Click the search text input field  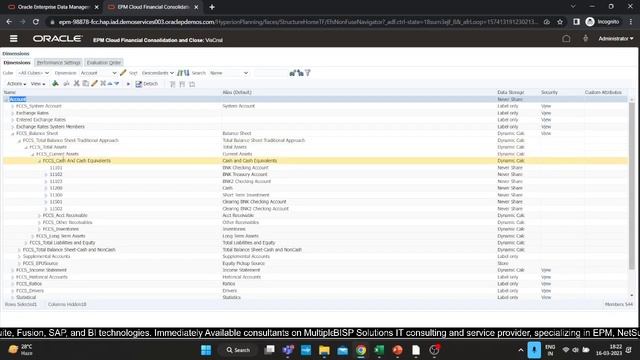pyautogui.click(x=270, y=73)
